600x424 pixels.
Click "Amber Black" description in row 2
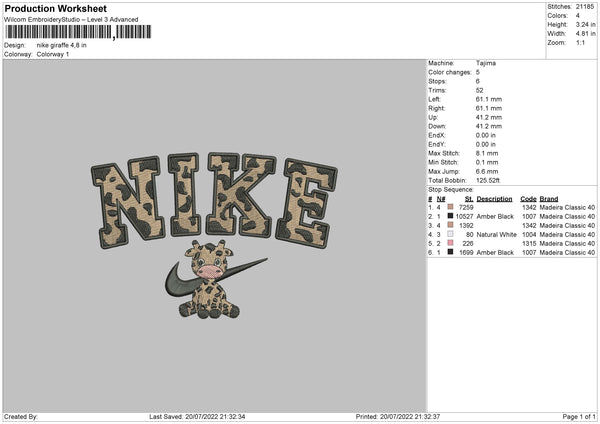[495, 216]
